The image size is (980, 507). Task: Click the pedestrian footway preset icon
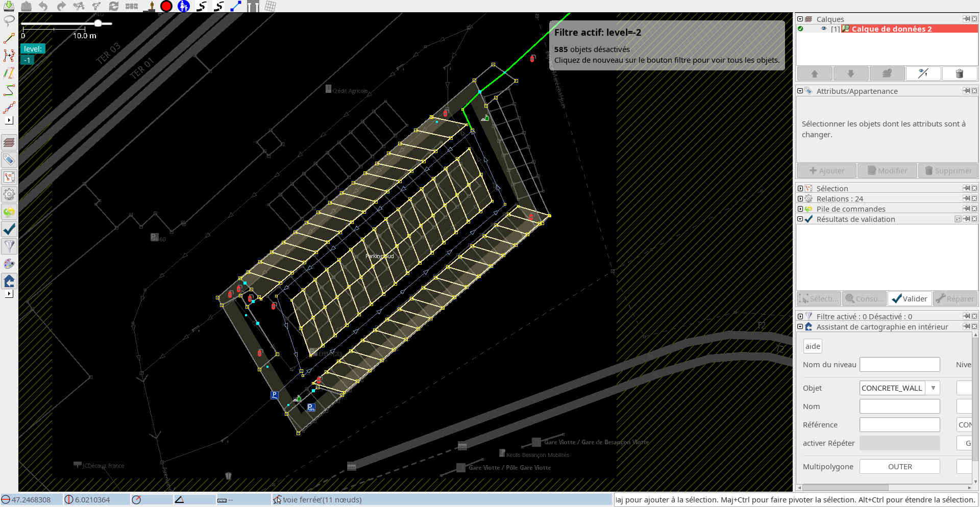click(184, 6)
